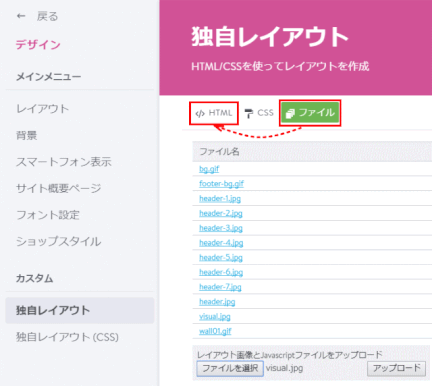Click the HTML/CSSを使ってレイアウトを作成 subtitle

pyautogui.click(x=280, y=66)
